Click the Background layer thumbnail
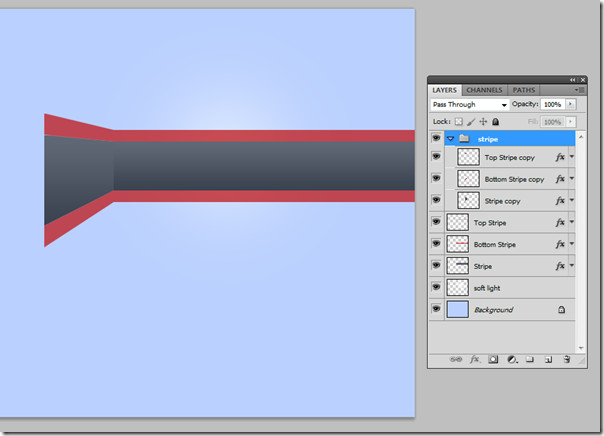This screenshot has height=436, width=604. (458, 309)
